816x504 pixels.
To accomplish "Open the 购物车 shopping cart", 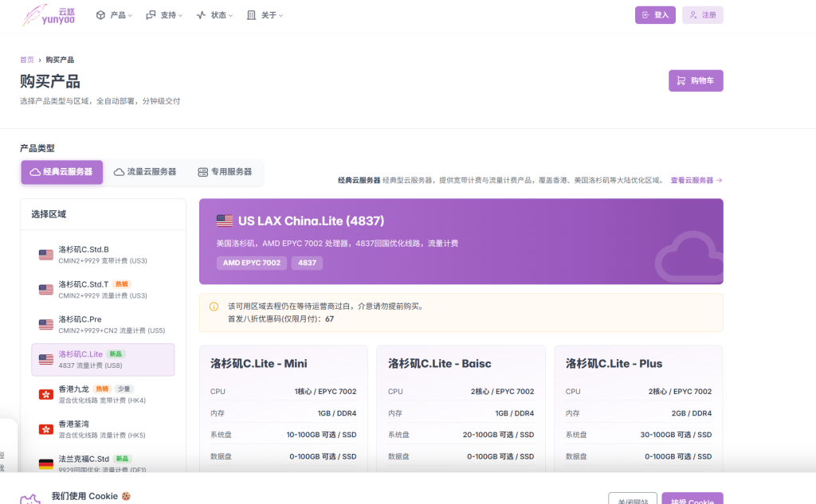I will (696, 80).
